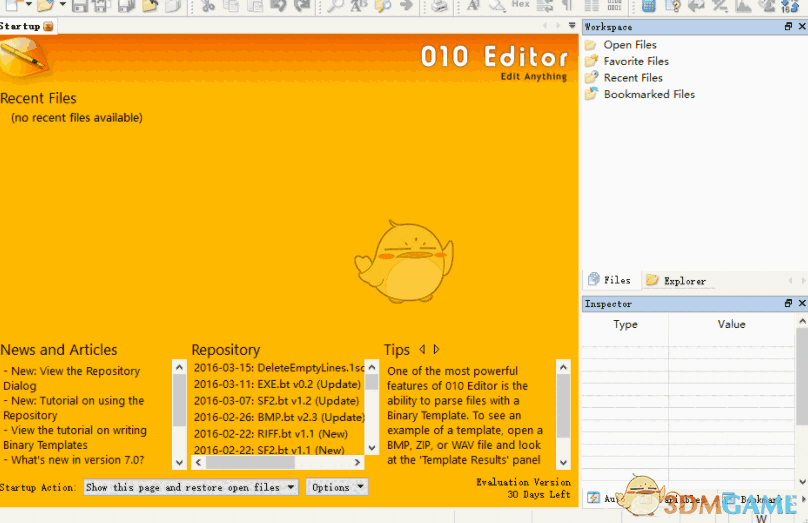Open dropdown arrow beside New file icon
The image size is (808, 523).
[29, 4]
